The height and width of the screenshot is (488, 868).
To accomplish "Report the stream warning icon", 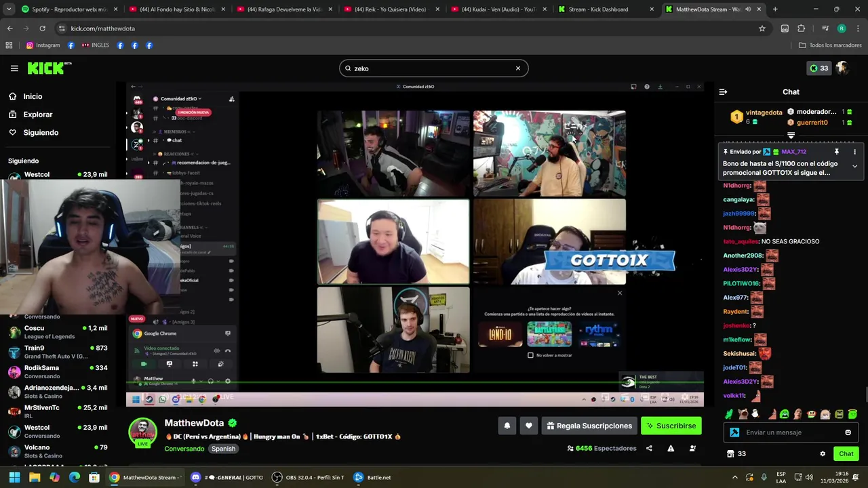I will pos(671,448).
